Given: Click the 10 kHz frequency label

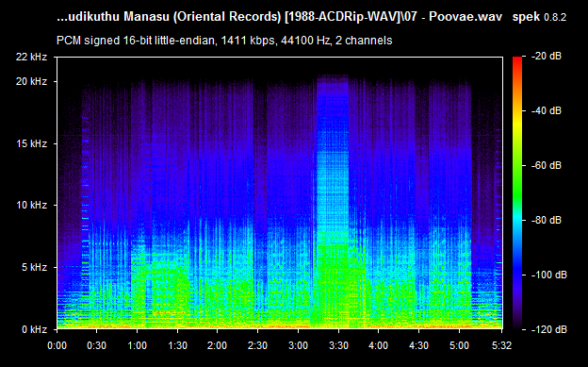Looking at the screenshot, I should [31, 205].
